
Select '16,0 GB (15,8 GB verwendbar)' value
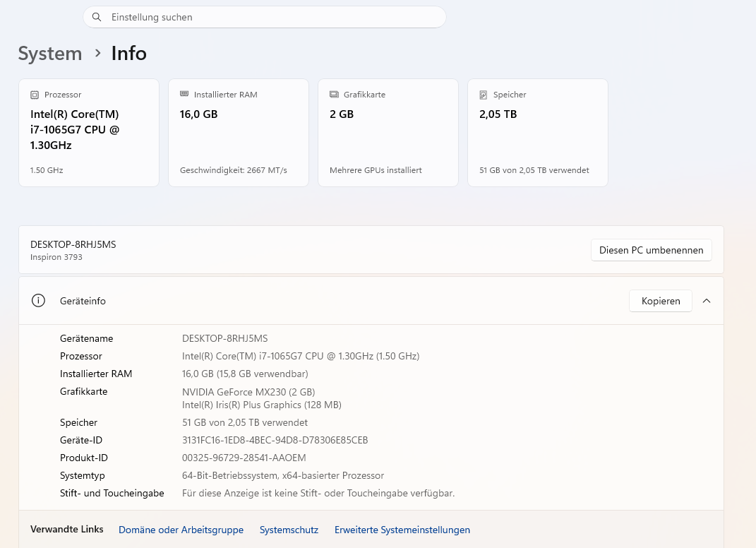245,374
